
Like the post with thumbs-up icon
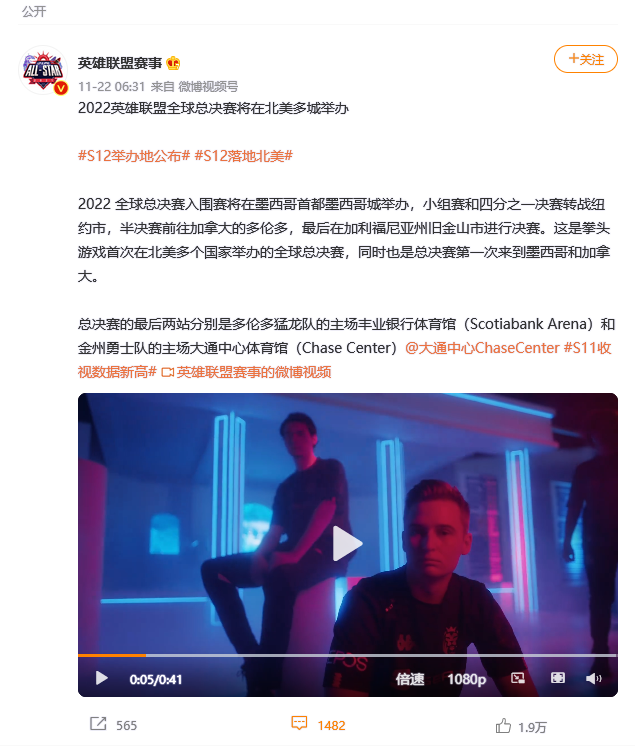pyautogui.click(x=503, y=726)
